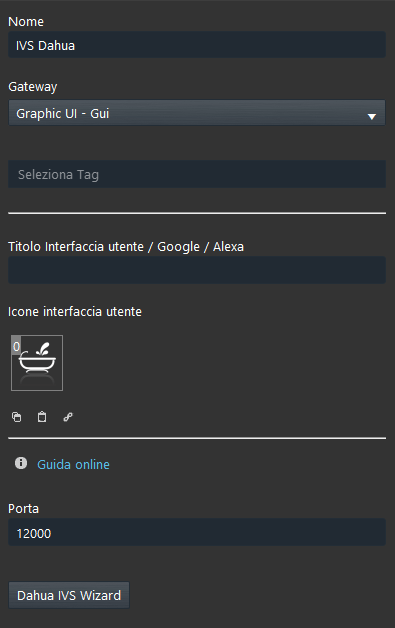Click the copy icons button
The image size is (395, 628).
[16, 417]
